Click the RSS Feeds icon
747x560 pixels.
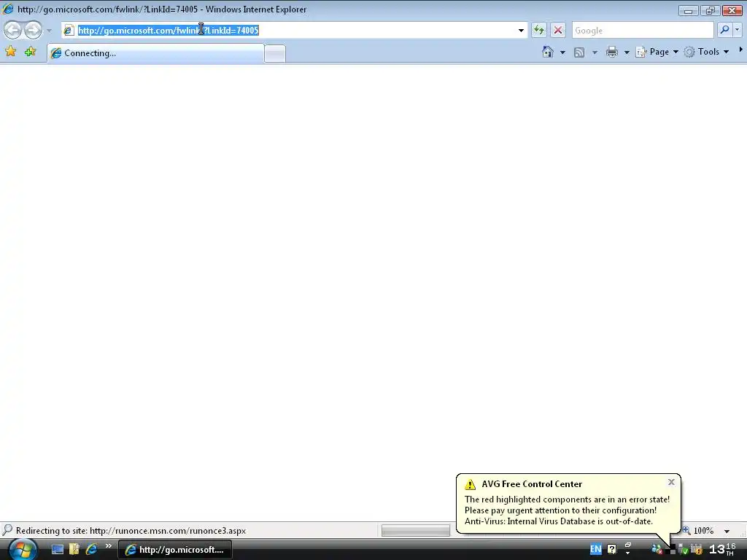[x=579, y=52]
